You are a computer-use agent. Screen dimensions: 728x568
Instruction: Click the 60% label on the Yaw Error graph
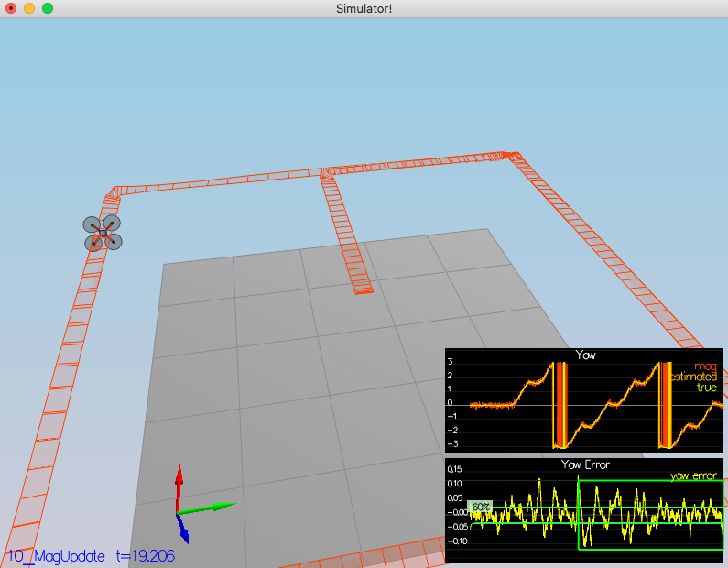pyautogui.click(x=481, y=507)
